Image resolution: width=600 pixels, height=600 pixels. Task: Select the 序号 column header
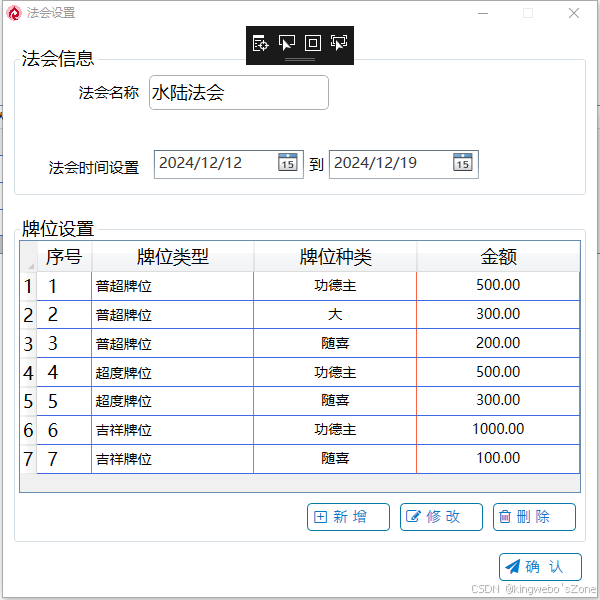pos(64,256)
